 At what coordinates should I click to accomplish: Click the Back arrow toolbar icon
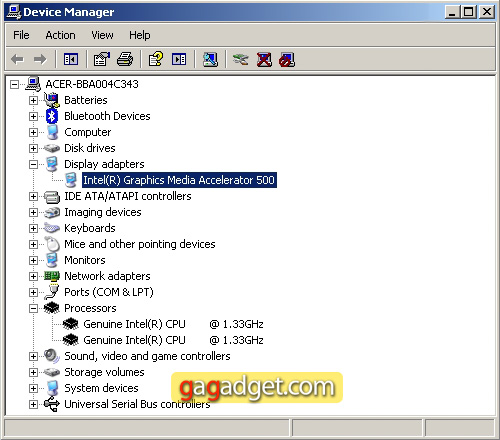17,60
